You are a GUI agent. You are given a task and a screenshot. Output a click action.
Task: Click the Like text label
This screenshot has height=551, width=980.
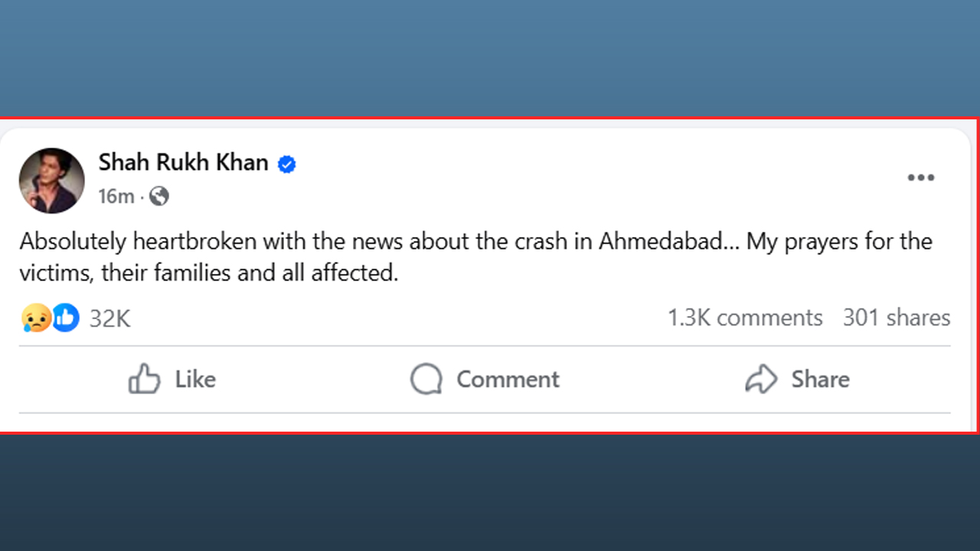(195, 379)
